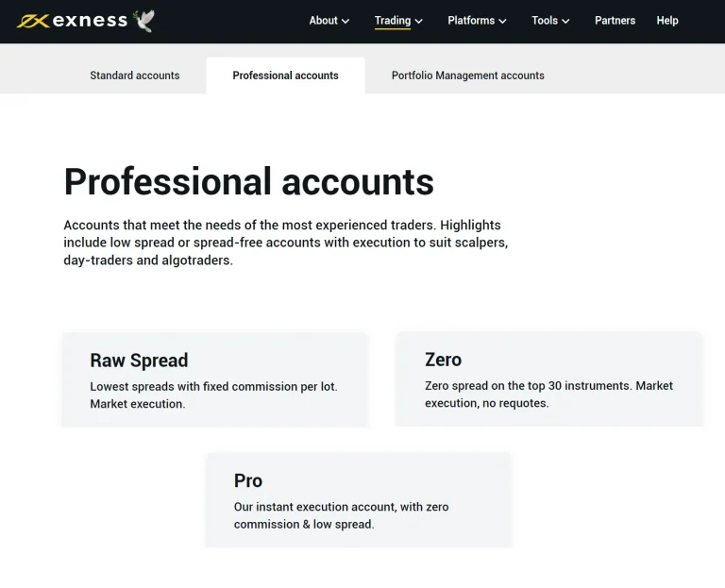Open the Raw Spread account card
The height and width of the screenshot is (588, 725).
[215, 379]
